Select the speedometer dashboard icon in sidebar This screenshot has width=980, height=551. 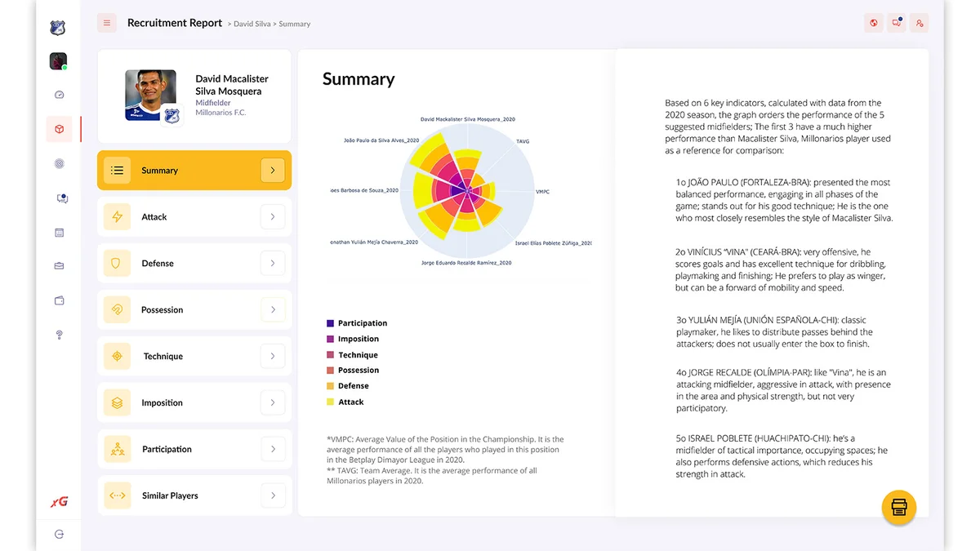click(x=58, y=94)
